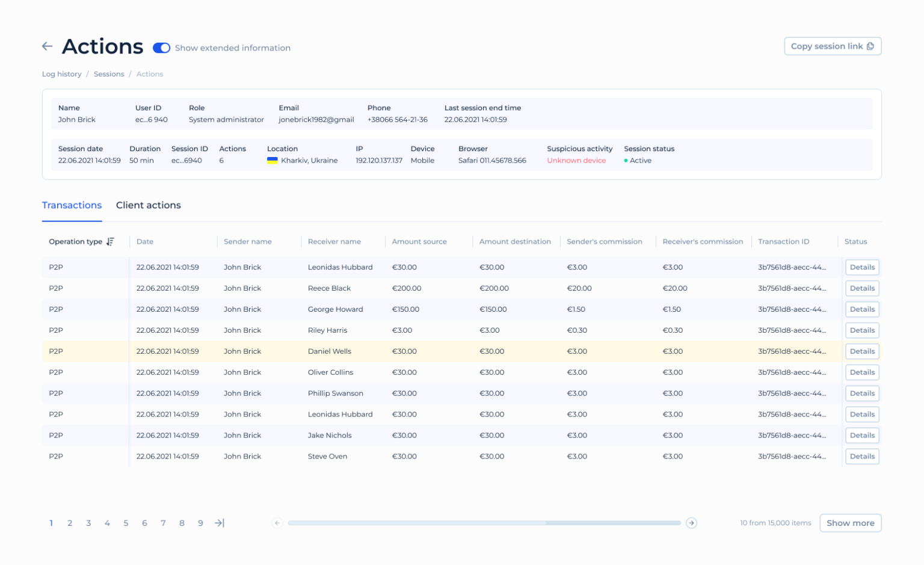Screen dimensions: 924x565
Task: Open Details for the Daniel Wells transaction
Action: tap(862, 351)
